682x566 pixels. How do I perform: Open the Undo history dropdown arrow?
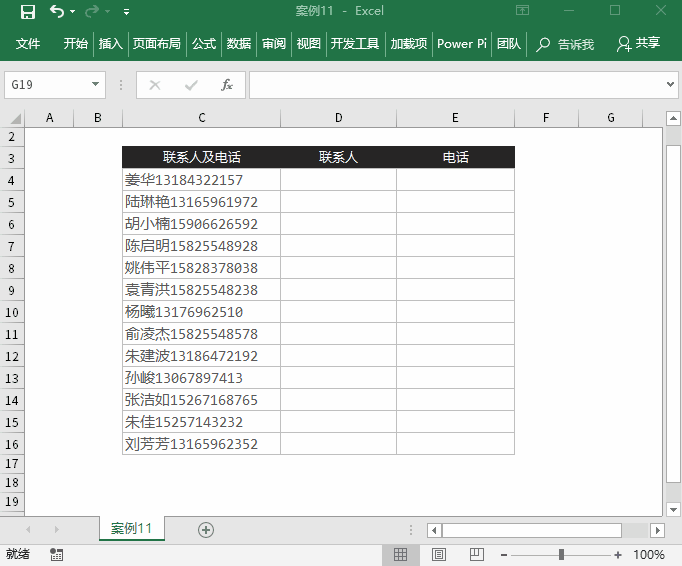(73, 11)
